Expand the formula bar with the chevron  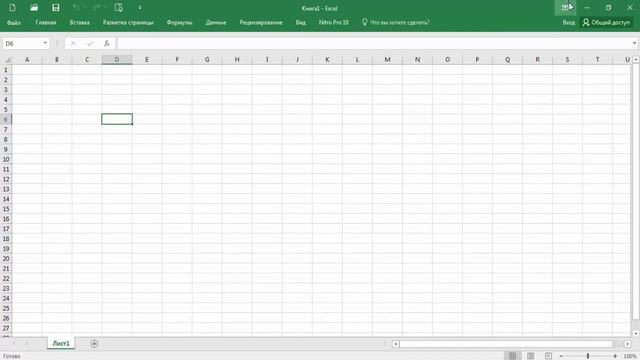(x=634, y=43)
